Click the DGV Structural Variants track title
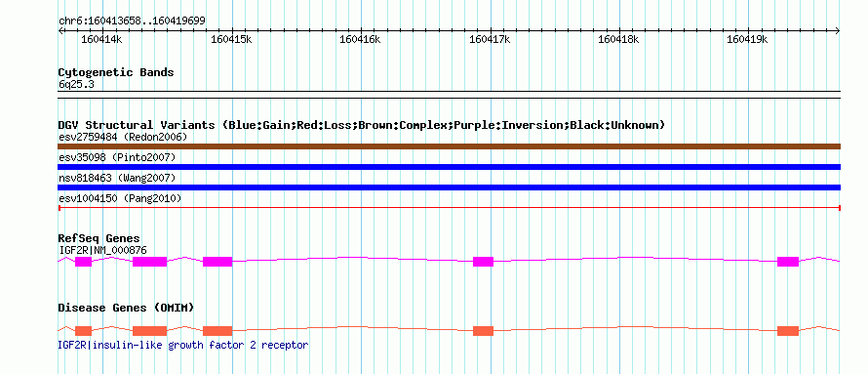This screenshot has width=868, height=374. tap(362, 125)
